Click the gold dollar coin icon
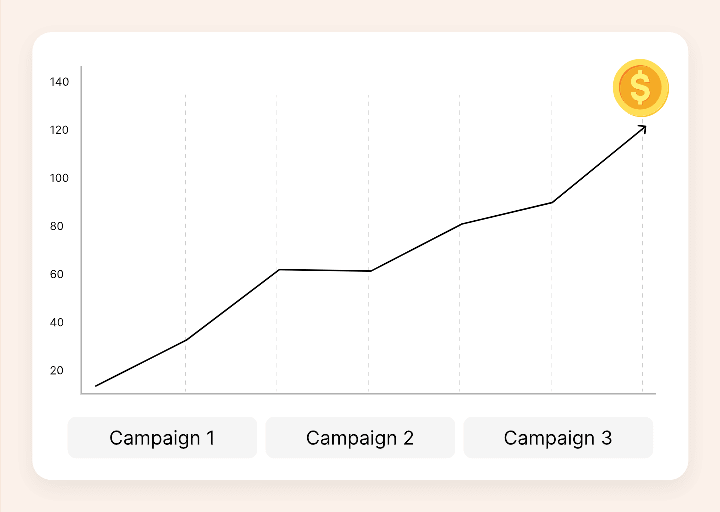720x512 pixels. click(640, 88)
